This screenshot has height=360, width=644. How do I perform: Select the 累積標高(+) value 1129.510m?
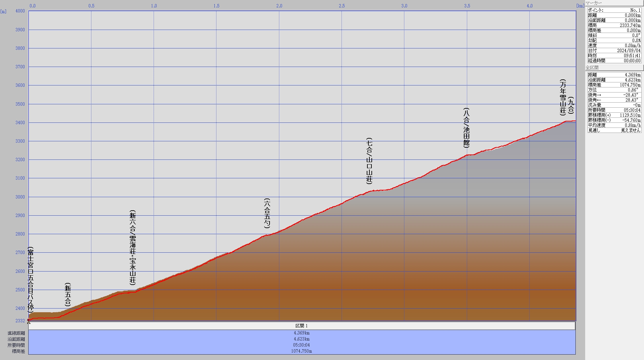[630, 115]
